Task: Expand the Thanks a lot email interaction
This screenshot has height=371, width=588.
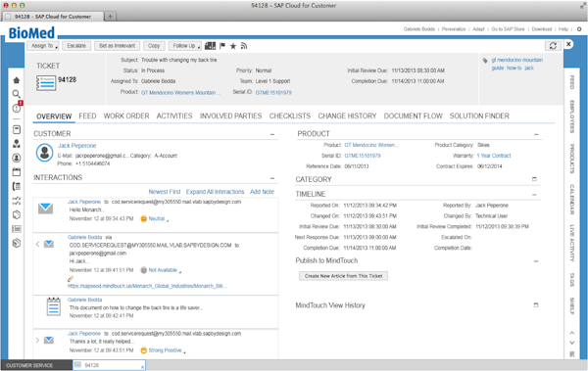Action: coord(37,341)
